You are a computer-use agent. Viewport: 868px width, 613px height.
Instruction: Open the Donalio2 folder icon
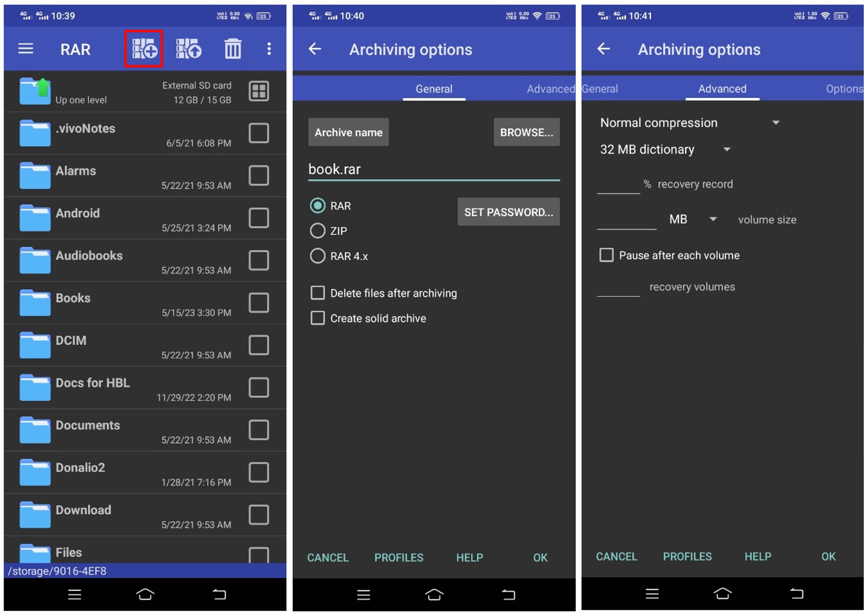[x=35, y=472]
